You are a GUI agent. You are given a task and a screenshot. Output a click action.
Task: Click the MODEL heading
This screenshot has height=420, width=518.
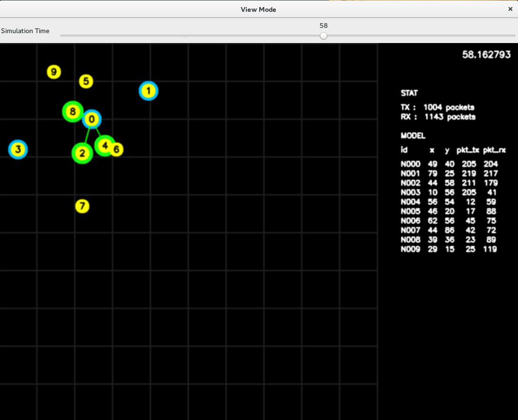[x=413, y=136]
